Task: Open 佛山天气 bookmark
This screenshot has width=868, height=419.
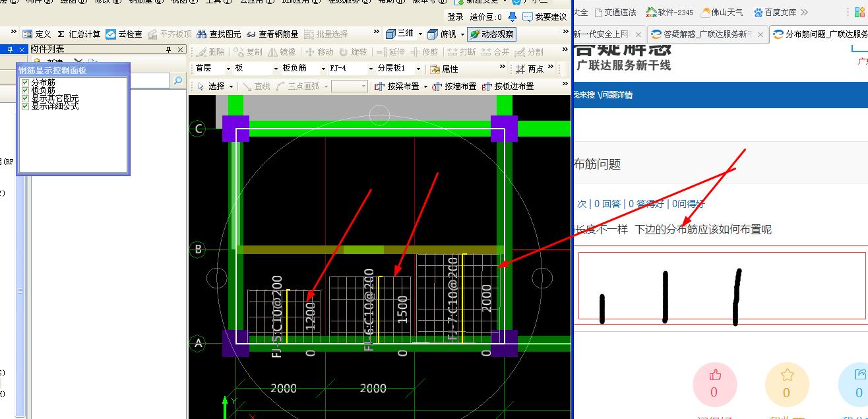Action: coord(722,13)
